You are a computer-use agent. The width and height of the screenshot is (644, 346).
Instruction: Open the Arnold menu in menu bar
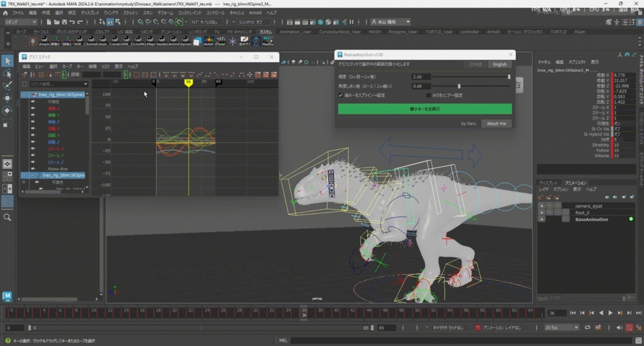255,13
